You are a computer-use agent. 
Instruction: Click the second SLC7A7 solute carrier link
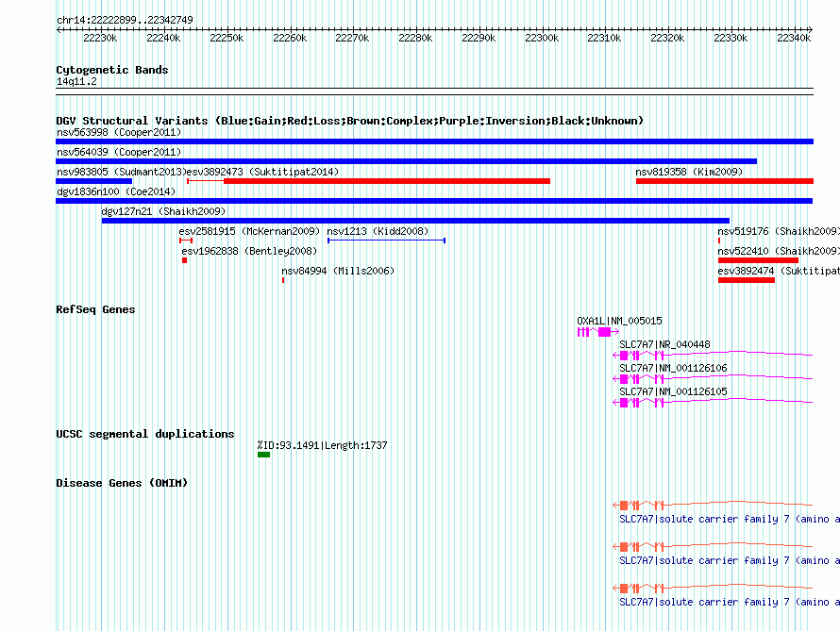(x=730, y=561)
